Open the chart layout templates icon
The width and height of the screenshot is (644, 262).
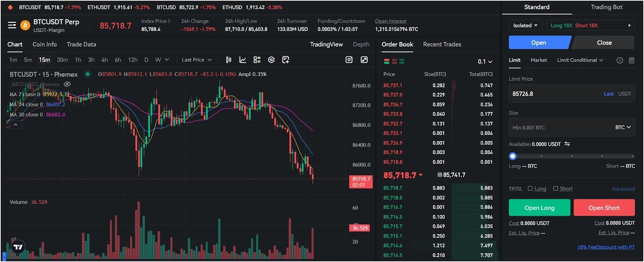(257, 60)
